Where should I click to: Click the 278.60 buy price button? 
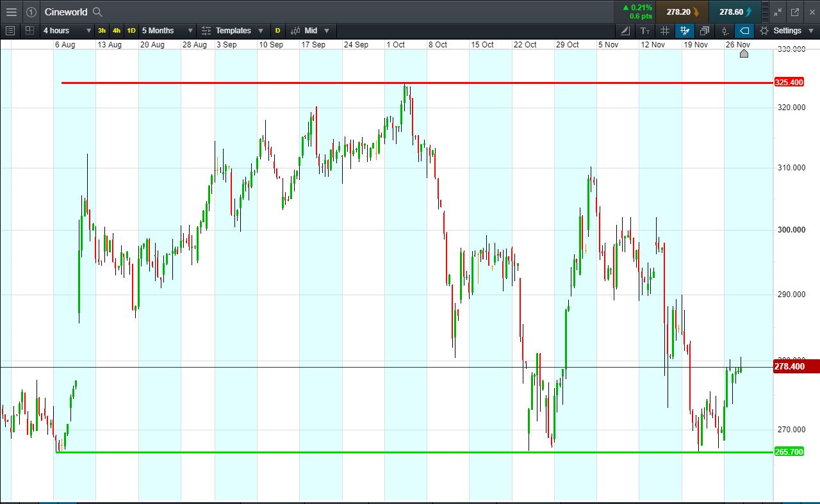click(x=735, y=12)
